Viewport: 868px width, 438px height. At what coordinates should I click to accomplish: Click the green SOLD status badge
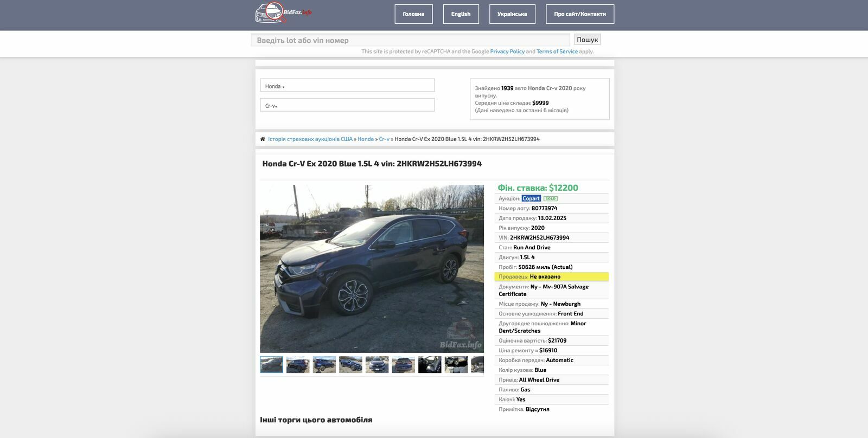[x=550, y=198]
